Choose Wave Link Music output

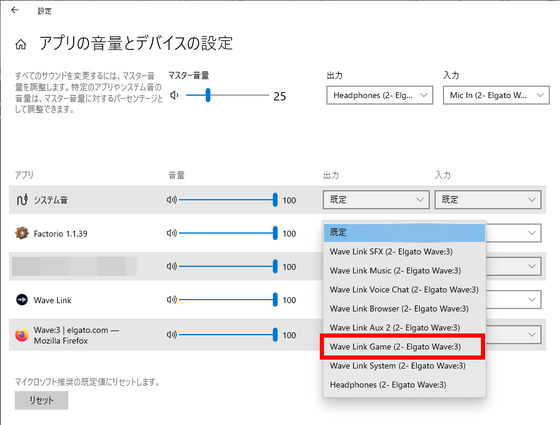404,271
